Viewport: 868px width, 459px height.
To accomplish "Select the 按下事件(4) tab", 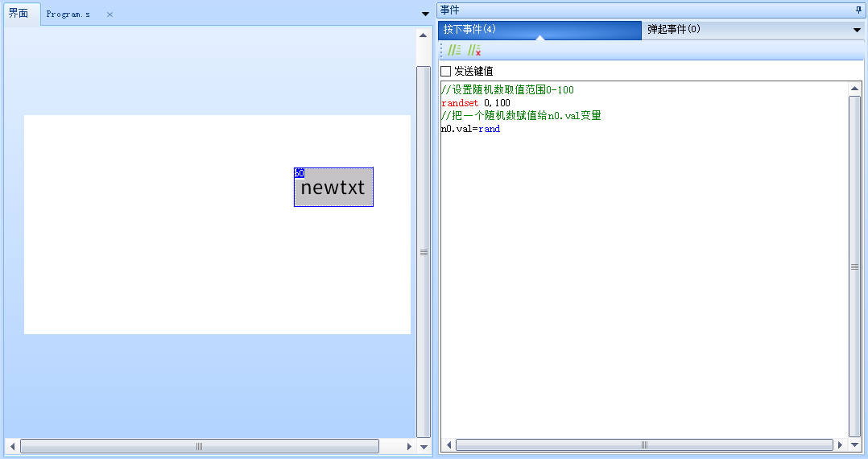I will pos(469,30).
